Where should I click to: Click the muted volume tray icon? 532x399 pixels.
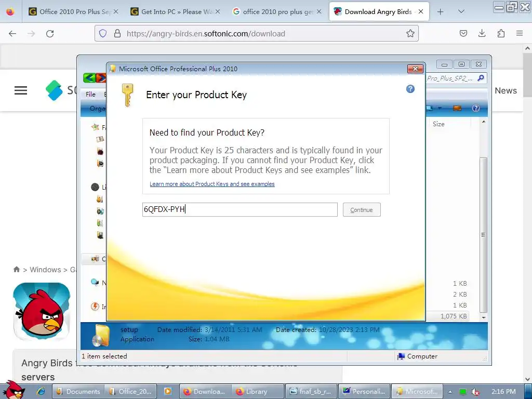click(x=475, y=392)
